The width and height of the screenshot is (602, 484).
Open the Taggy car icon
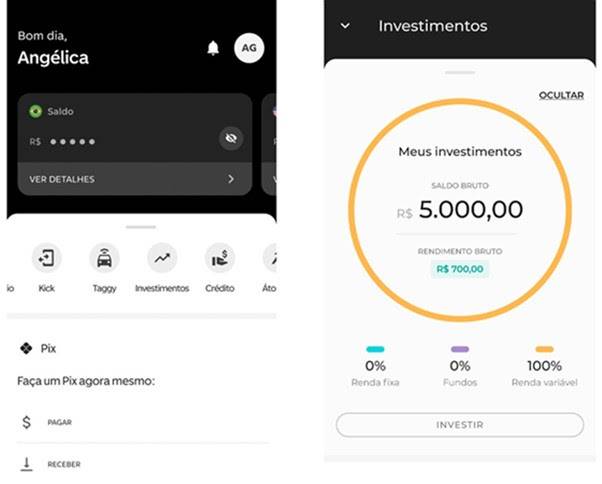coord(104,258)
